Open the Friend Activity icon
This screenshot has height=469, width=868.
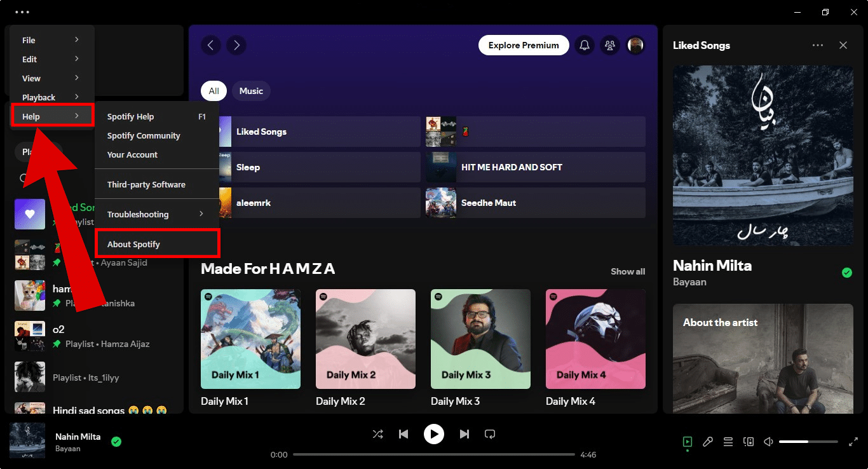(x=610, y=45)
